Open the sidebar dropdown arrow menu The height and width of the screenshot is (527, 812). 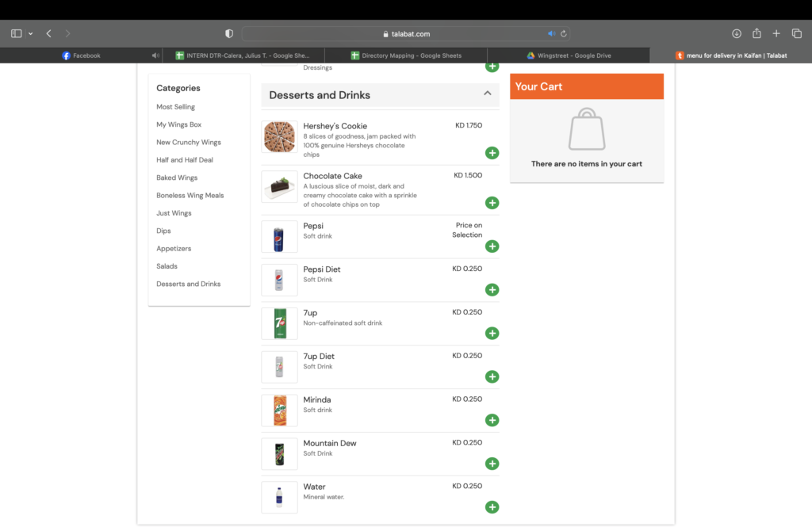click(31, 33)
